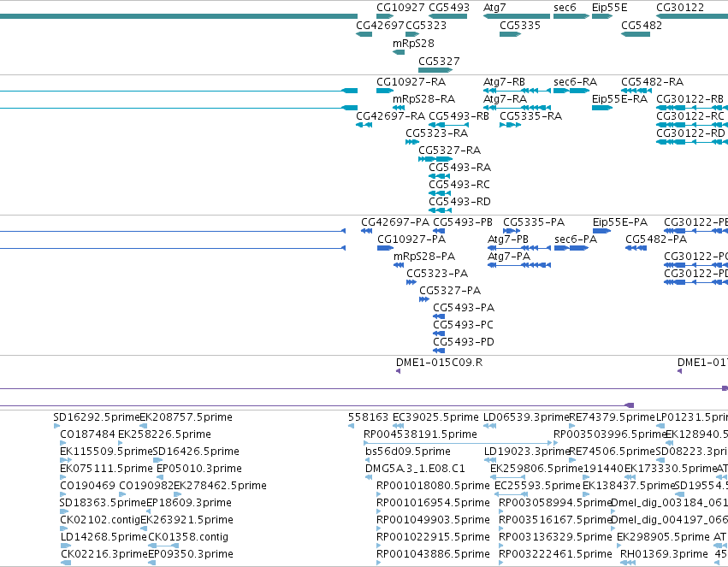
Task: Open the CK01358.contig feature
Action: tap(188, 537)
